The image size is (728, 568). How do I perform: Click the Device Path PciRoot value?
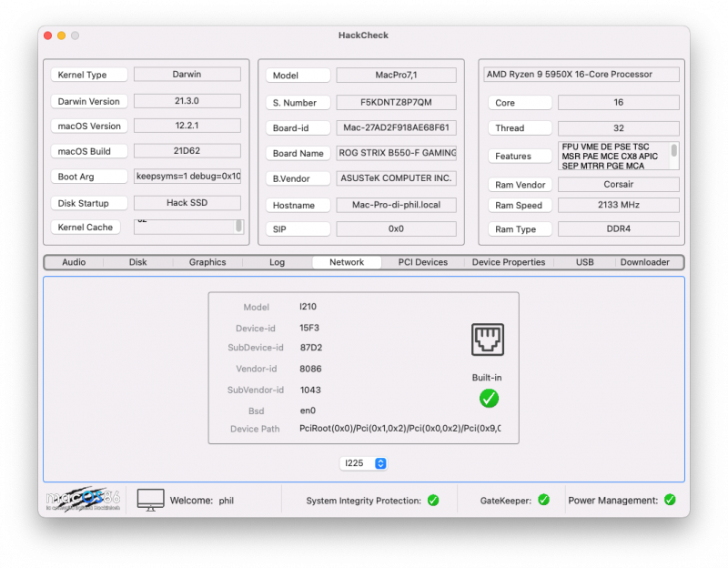click(399, 428)
